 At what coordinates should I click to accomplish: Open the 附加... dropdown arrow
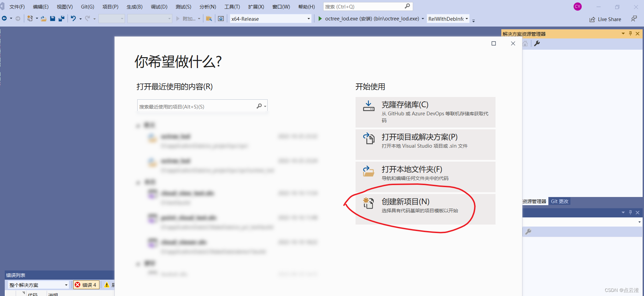199,19
